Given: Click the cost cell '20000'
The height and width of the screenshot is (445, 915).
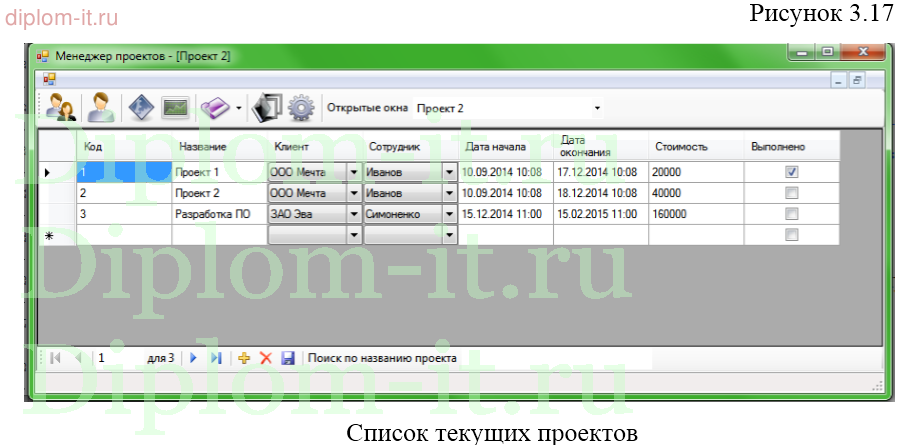Looking at the screenshot, I should click(696, 172).
